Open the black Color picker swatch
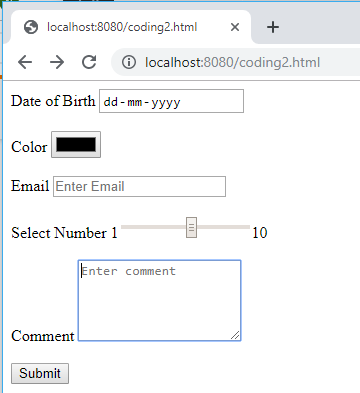Image resolution: width=360 pixels, height=393 pixels. (76, 144)
